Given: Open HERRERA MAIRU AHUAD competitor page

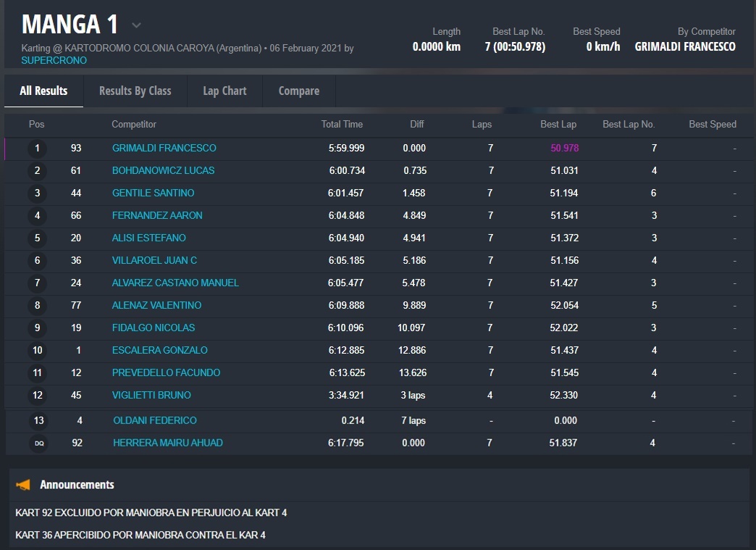Looking at the screenshot, I should coord(167,443).
